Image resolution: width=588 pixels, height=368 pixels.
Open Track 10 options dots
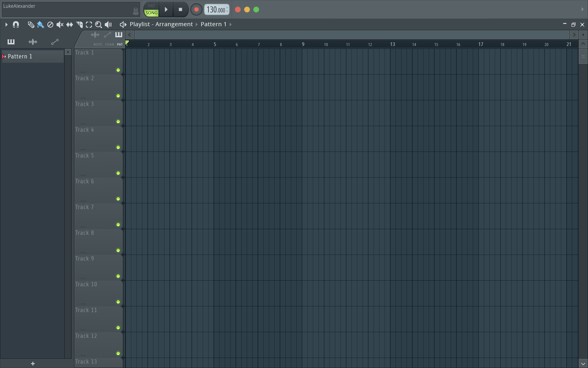(83, 304)
